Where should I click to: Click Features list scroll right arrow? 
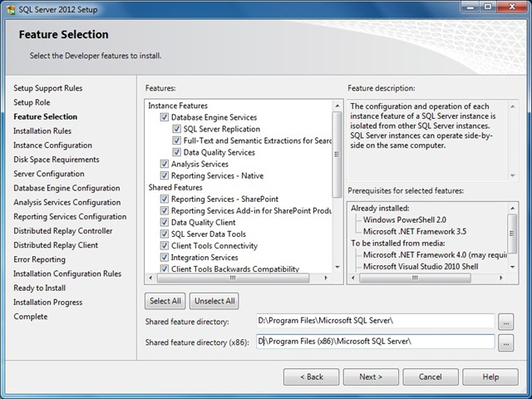pyautogui.click(x=326, y=278)
